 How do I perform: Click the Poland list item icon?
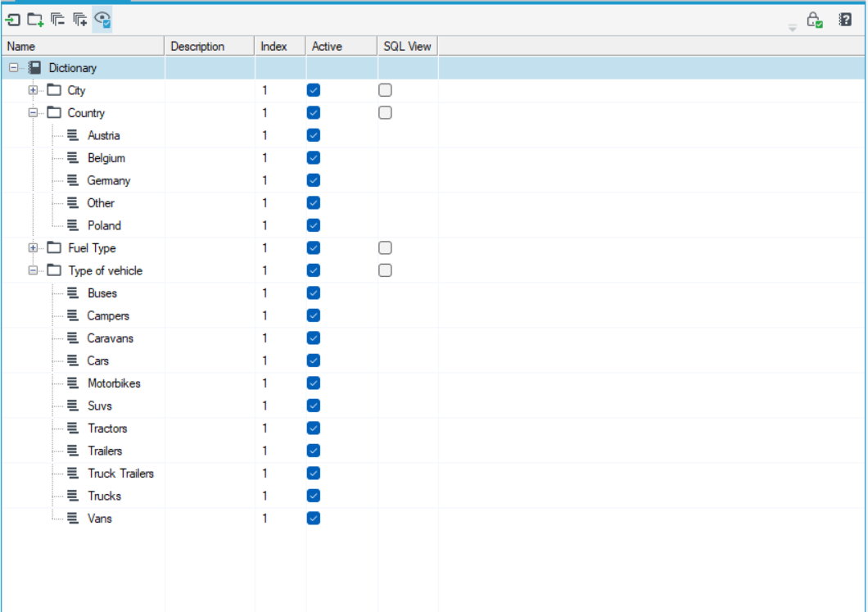[x=73, y=225]
